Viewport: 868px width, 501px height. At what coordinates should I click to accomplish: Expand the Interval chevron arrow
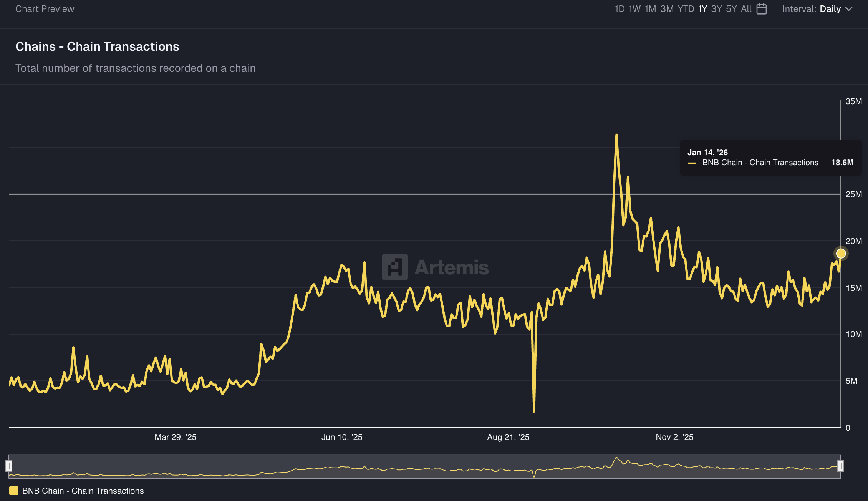click(x=849, y=9)
